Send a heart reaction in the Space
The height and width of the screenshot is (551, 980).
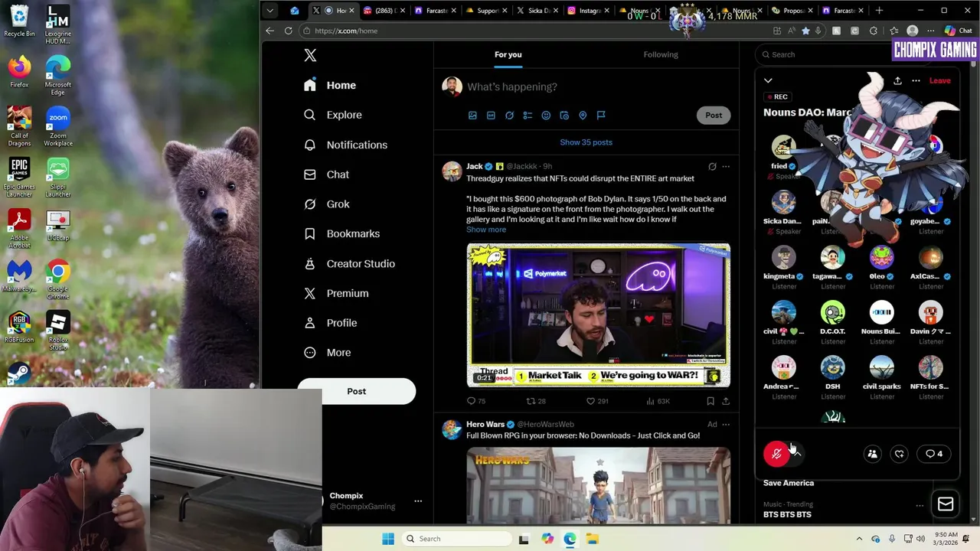900,454
